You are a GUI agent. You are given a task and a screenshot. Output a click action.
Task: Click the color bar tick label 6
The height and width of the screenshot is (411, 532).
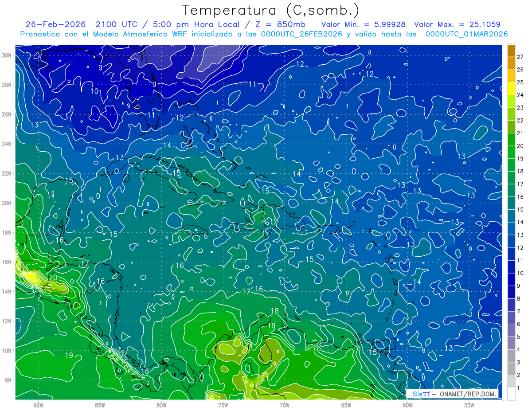pyautogui.click(x=519, y=324)
